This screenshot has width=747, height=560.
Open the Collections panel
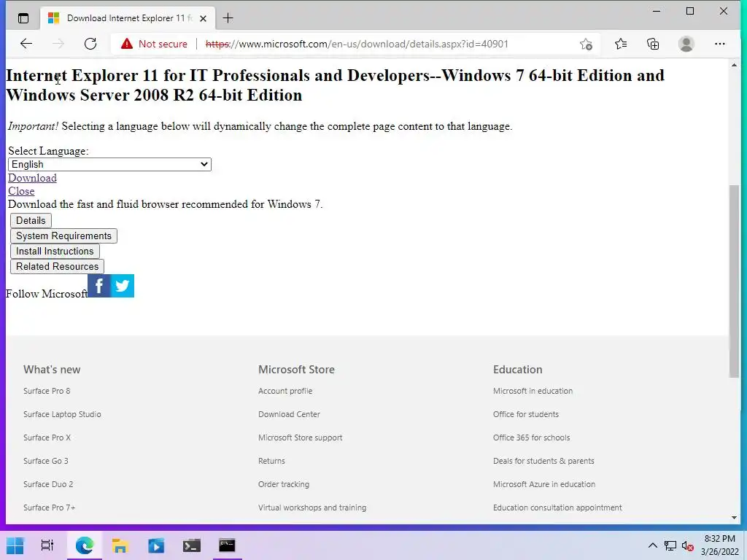[653, 44]
